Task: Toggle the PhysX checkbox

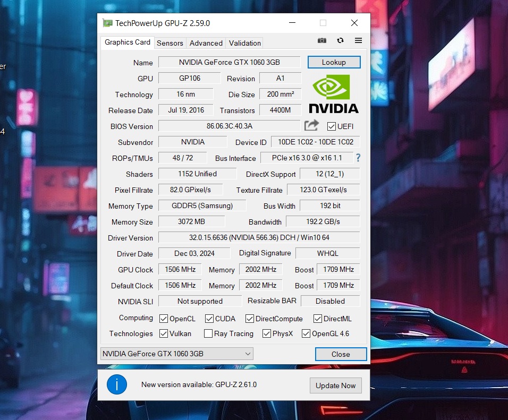Action: point(267,333)
